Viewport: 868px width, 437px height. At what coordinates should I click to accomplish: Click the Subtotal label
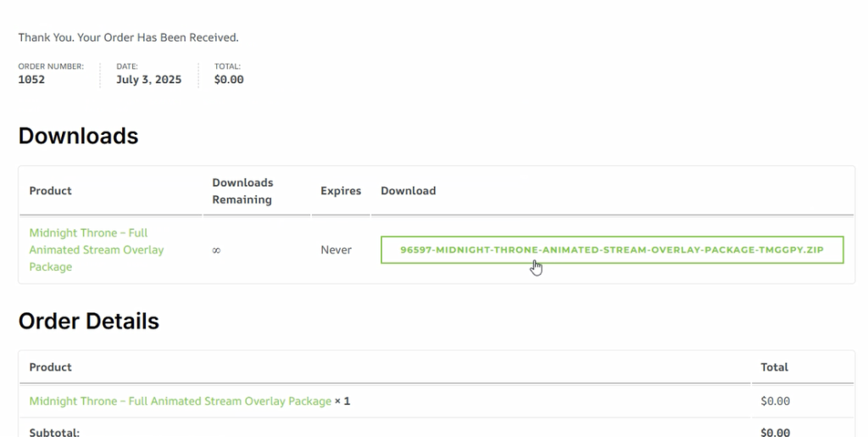tap(54, 432)
